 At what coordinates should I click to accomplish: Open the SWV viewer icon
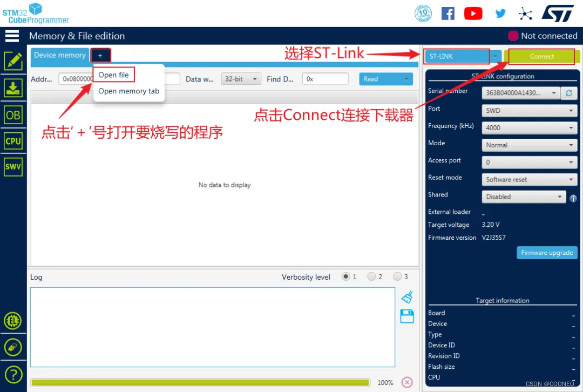point(13,167)
